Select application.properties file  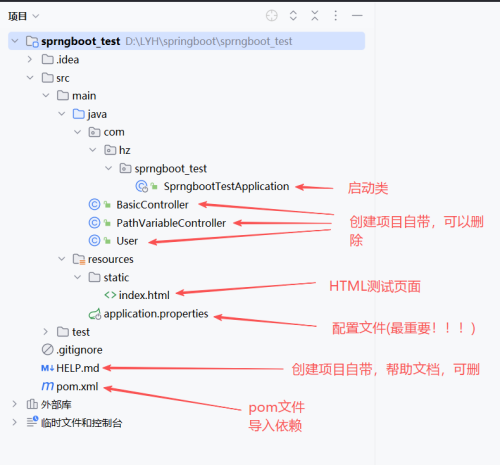156,314
